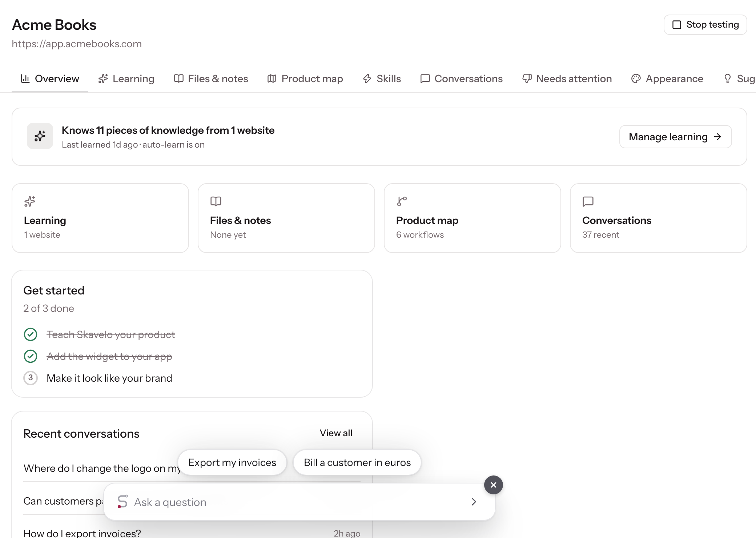This screenshot has width=756, height=538.
Task: Open the Appearance tab
Action: 667,79
